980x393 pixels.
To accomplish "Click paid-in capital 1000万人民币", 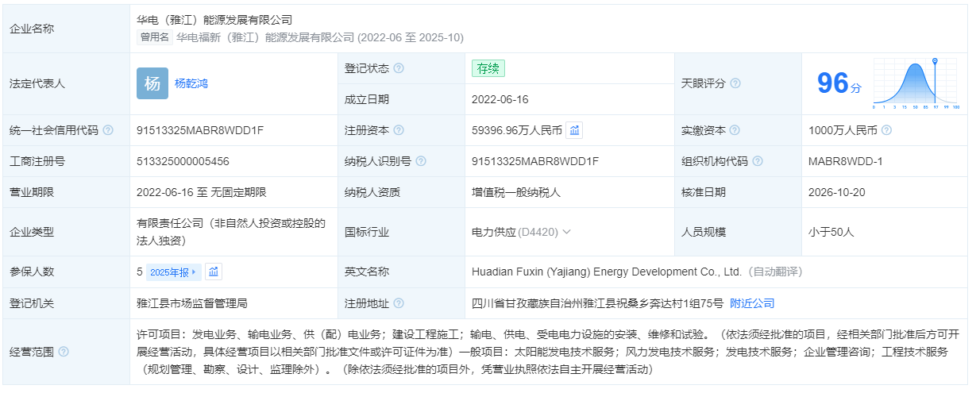I will [843, 130].
